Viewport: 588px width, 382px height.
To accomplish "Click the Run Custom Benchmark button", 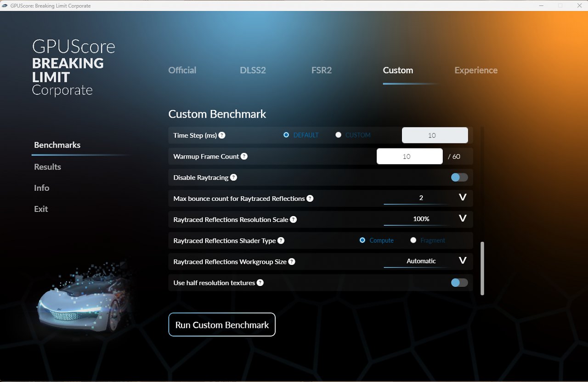I will click(222, 325).
